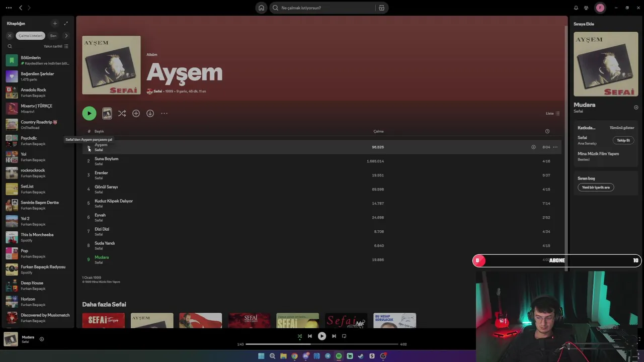This screenshot has height=362, width=644.
Task: Select the currently playing Mudara track
Action: (x=322, y=259)
